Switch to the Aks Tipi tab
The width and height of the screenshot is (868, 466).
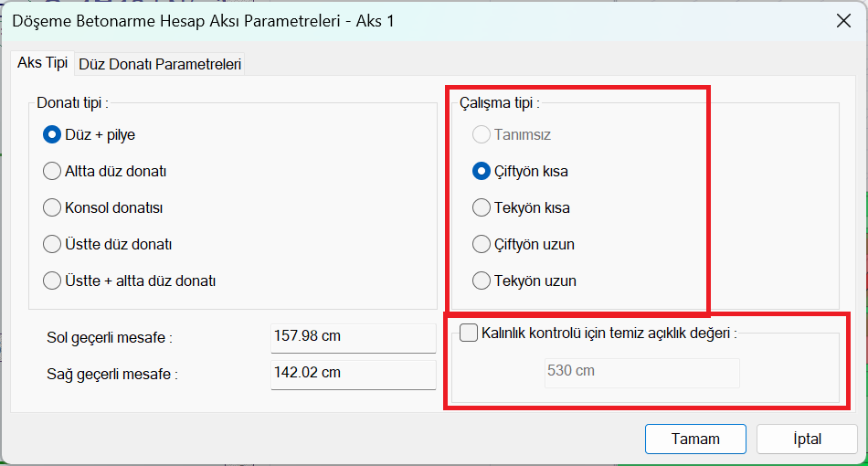42,62
